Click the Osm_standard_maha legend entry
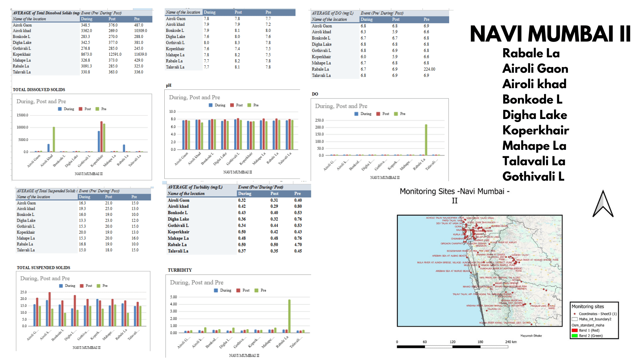Image resolution: width=644 pixels, height=362 pixels. [588, 325]
